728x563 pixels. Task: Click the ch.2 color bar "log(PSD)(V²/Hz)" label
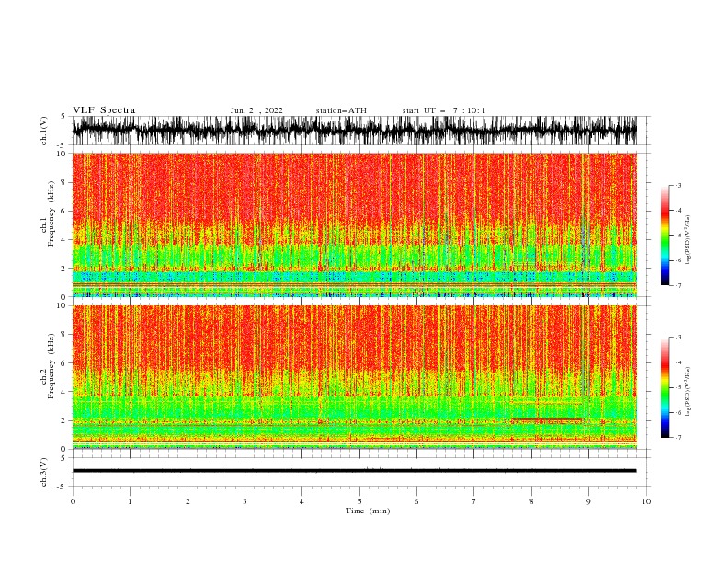[x=688, y=391]
